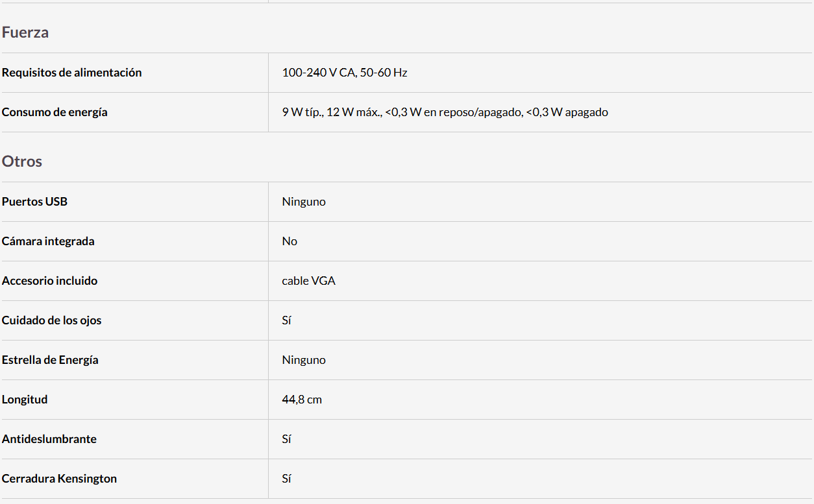Select the Requisitos de alimentación label
The height and width of the screenshot is (504, 814).
pos(71,73)
